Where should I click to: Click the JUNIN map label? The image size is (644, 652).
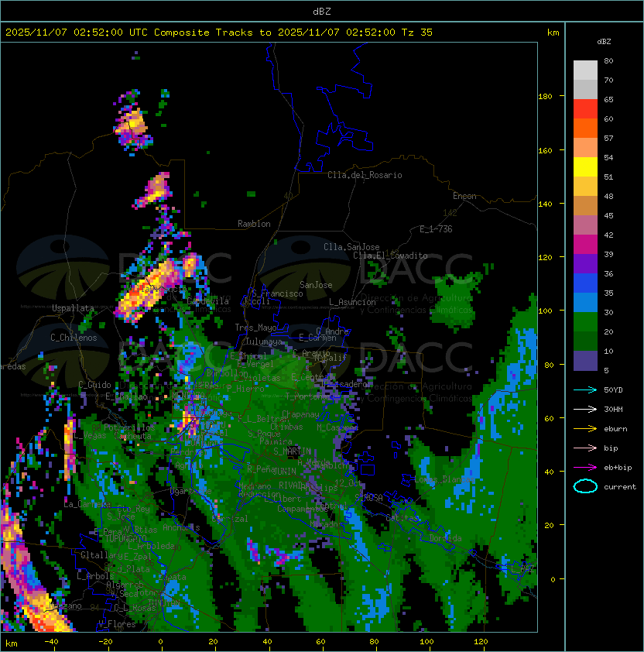[x=284, y=471]
